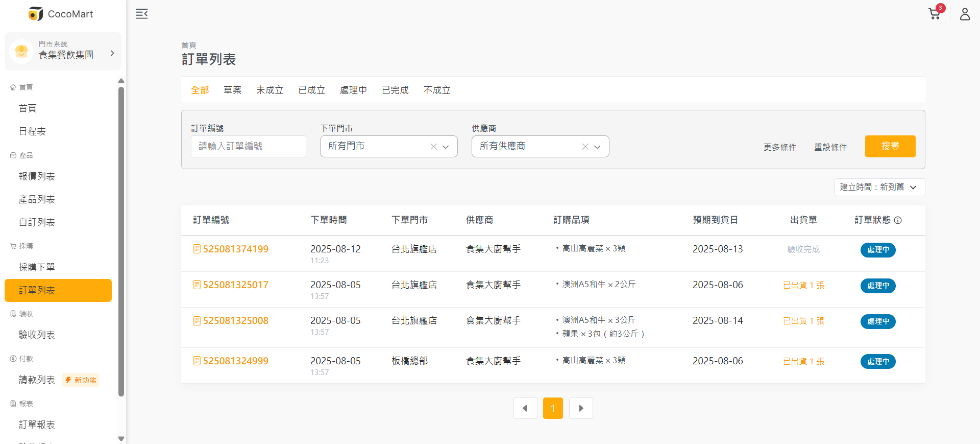Viewport: 980px width, 444px height.
Task: Click 板橋總部 store cell
Action: pyautogui.click(x=410, y=361)
